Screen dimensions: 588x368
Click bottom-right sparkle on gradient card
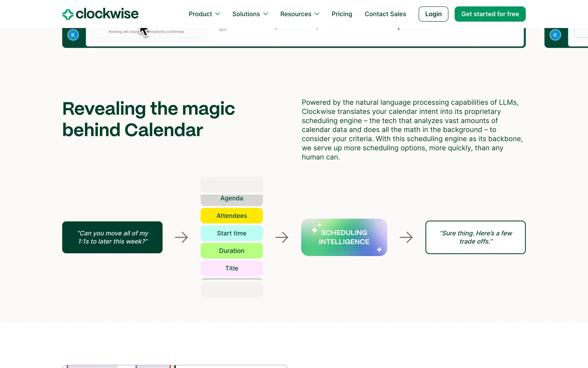coord(379,250)
